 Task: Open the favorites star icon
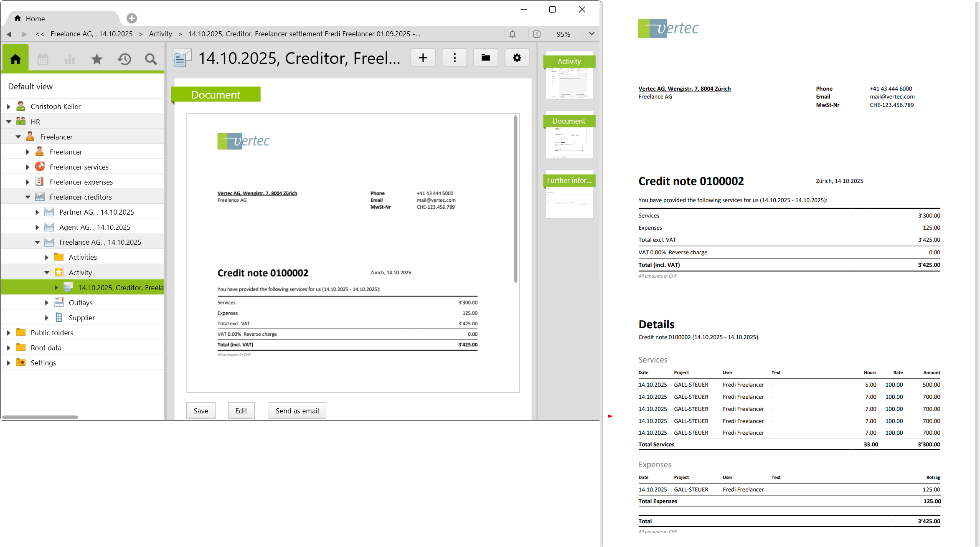(x=96, y=59)
